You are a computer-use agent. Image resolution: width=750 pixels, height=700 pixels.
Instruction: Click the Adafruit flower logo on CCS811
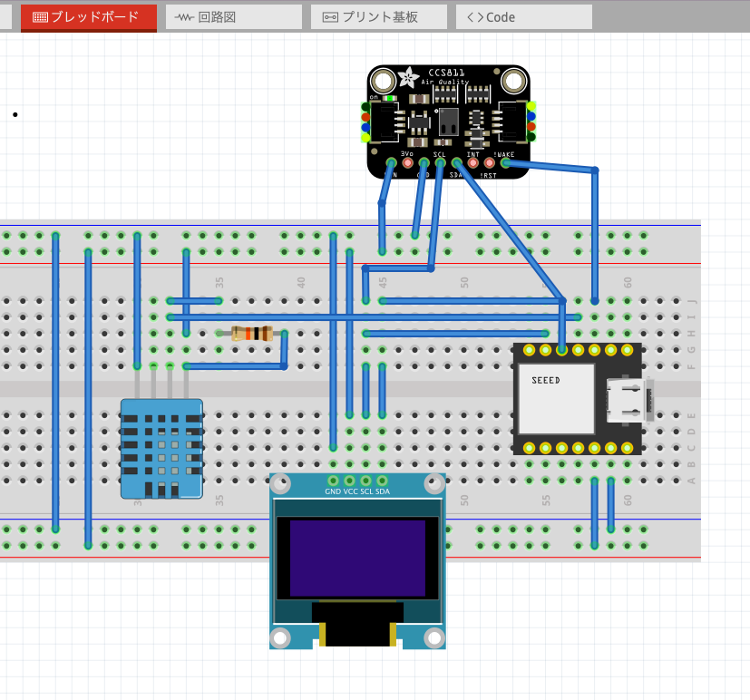click(x=410, y=79)
